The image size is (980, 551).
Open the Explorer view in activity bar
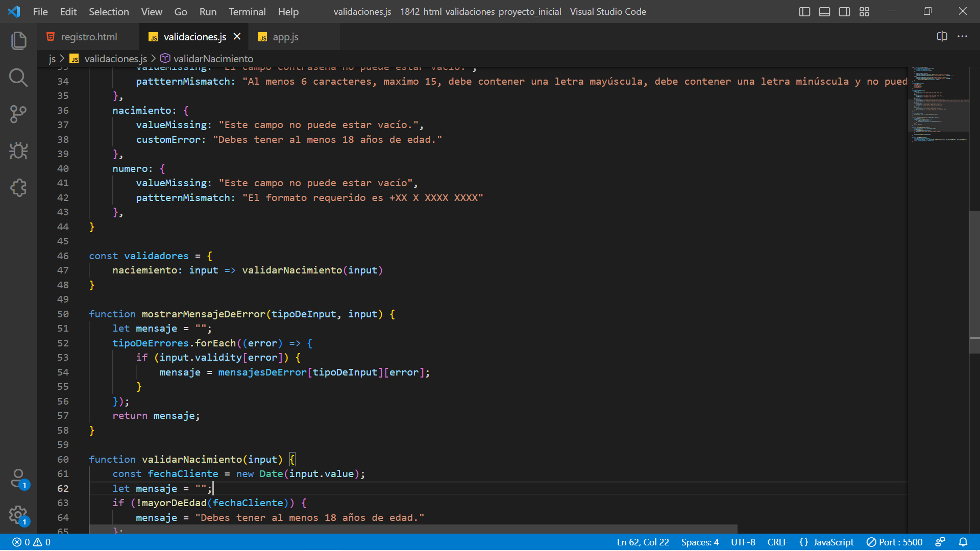point(18,41)
